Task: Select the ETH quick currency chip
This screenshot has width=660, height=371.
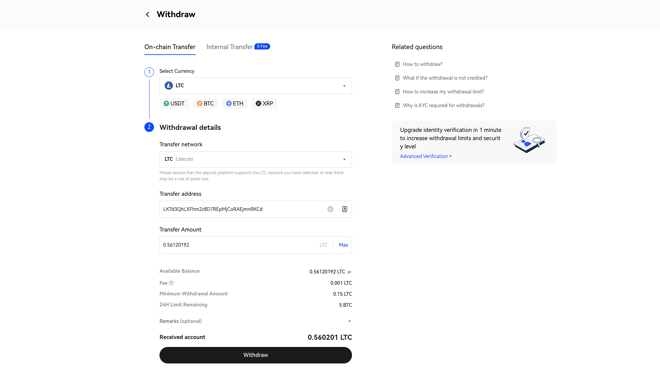Action: point(234,104)
